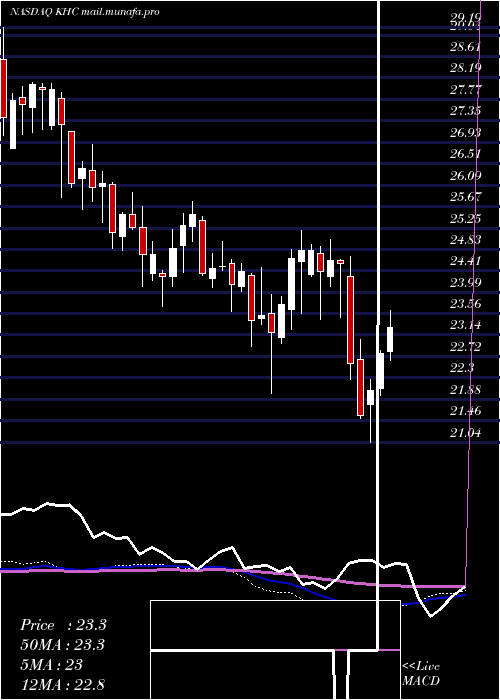
Task: Select the 50MA : 23.3 legend entry
Action: point(63,645)
